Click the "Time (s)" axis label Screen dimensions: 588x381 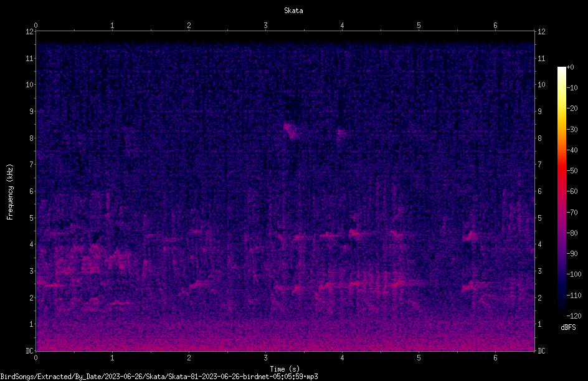[x=285, y=369]
